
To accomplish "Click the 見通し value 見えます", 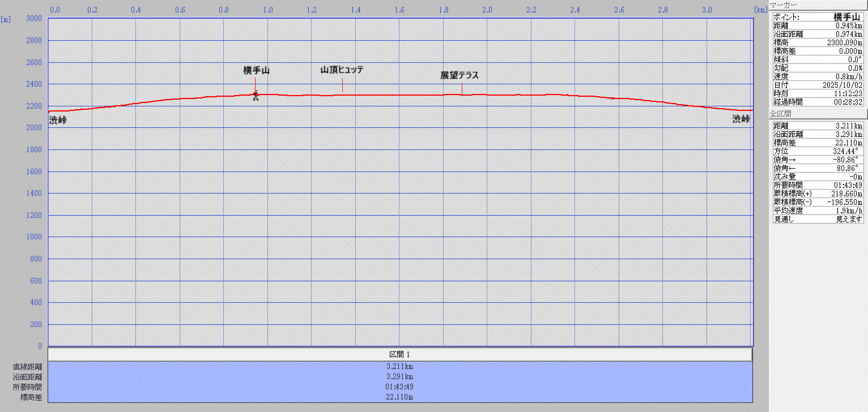I will [849, 219].
